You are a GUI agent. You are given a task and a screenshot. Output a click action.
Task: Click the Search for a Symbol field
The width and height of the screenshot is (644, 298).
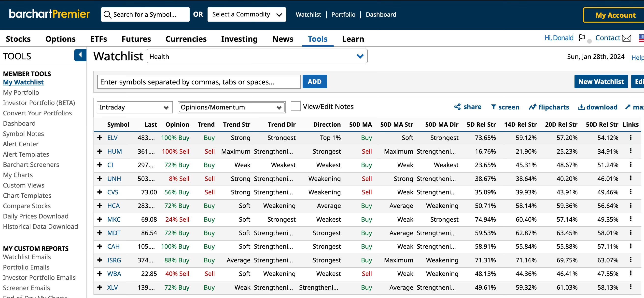(145, 14)
